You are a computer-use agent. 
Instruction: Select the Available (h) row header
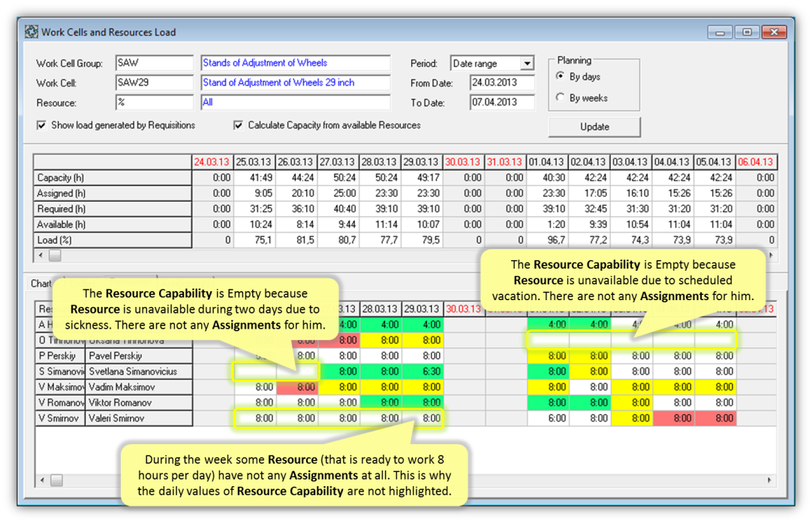(113, 224)
